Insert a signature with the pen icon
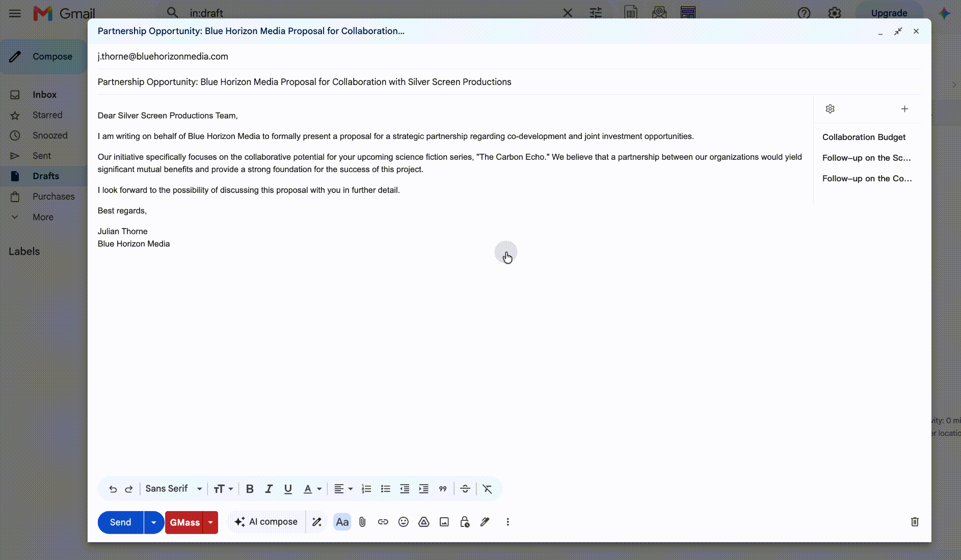 click(485, 522)
